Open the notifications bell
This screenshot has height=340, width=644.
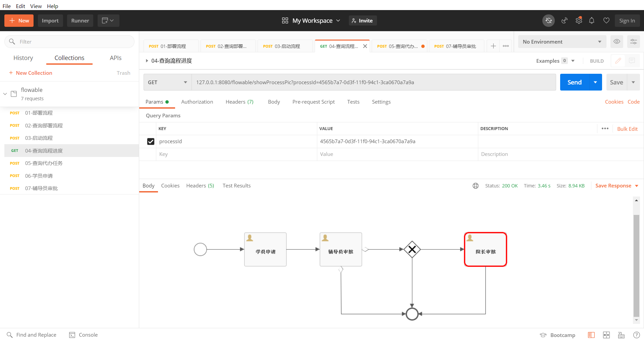(x=592, y=21)
